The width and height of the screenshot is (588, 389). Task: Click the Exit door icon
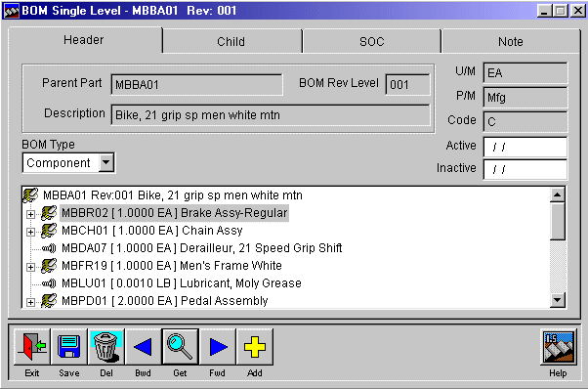coord(32,346)
